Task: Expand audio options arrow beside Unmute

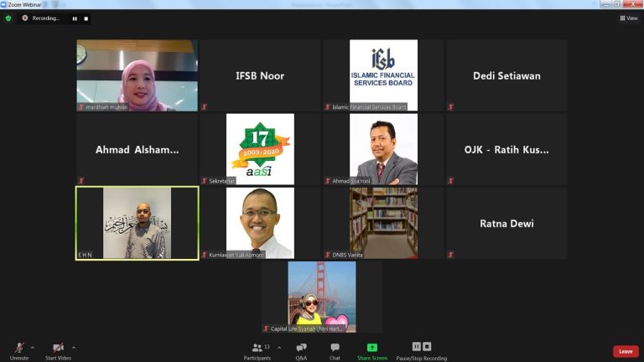Action: pyautogui.click(x=33, y=348)
